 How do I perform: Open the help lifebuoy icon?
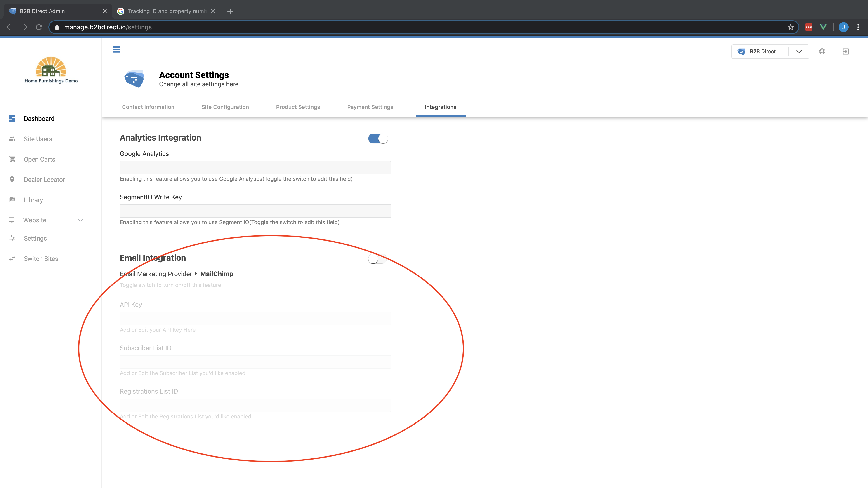tap(822, 51)
